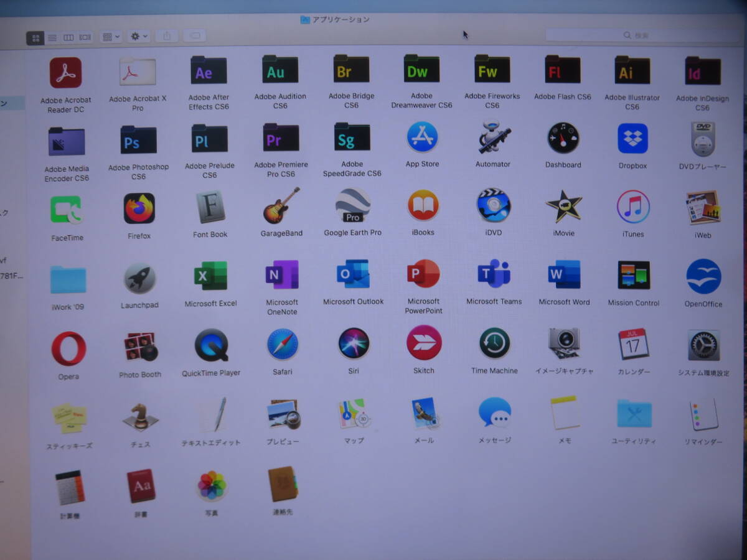Open Adobe InDesign CS6 folder
The height and width of the screenshot is (560, 747).
pyautogui.click(x=703, y=72)
